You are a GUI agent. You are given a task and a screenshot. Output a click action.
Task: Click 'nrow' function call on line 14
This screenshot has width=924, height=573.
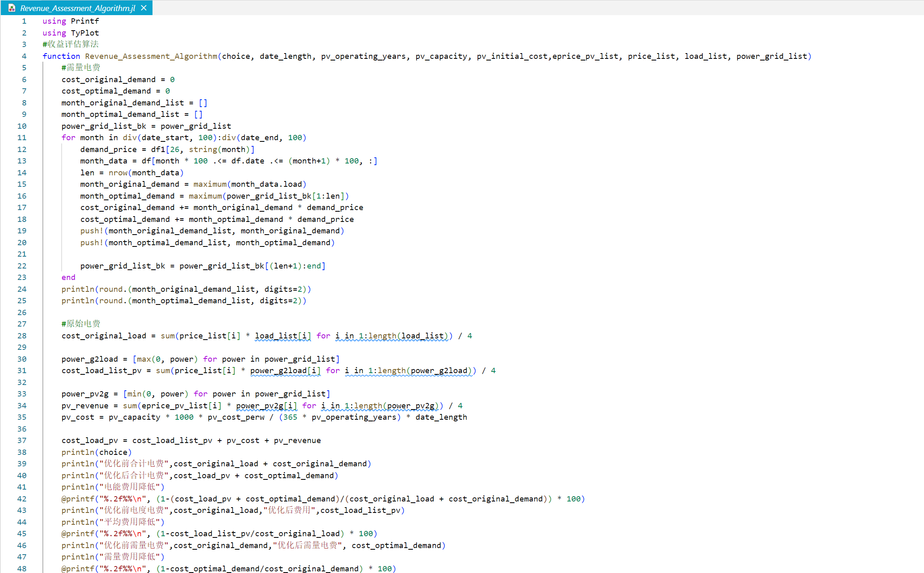point(118,172)
